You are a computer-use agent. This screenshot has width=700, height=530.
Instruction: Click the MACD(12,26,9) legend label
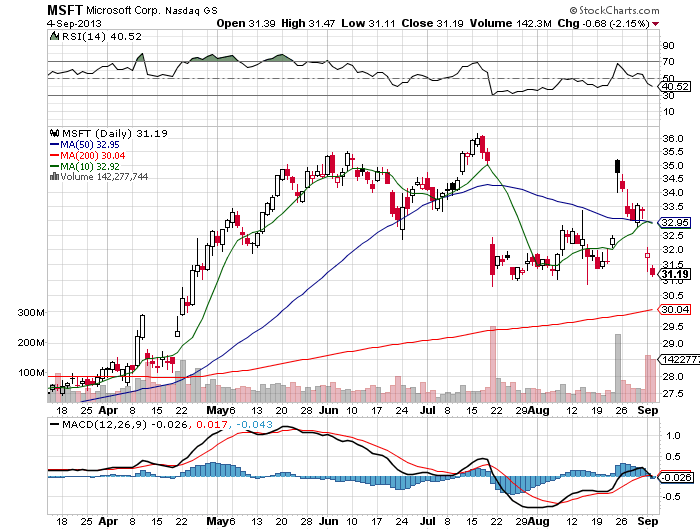[x=104, y=424]
